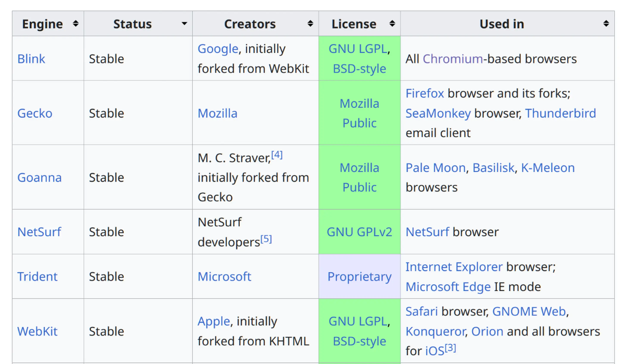This screenshot has height=364, width=622.
Task: Sort by License column arrows
Action: (392, 24)
